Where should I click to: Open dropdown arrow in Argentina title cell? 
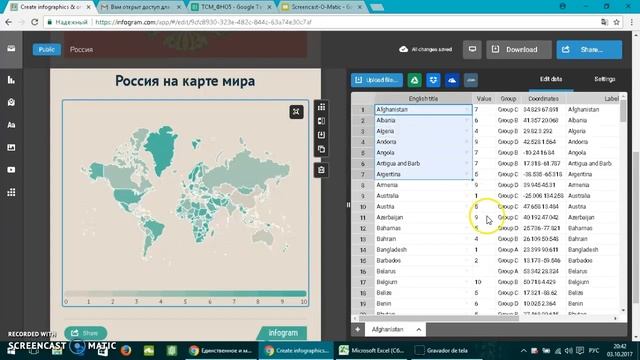(x=467, y=174)
